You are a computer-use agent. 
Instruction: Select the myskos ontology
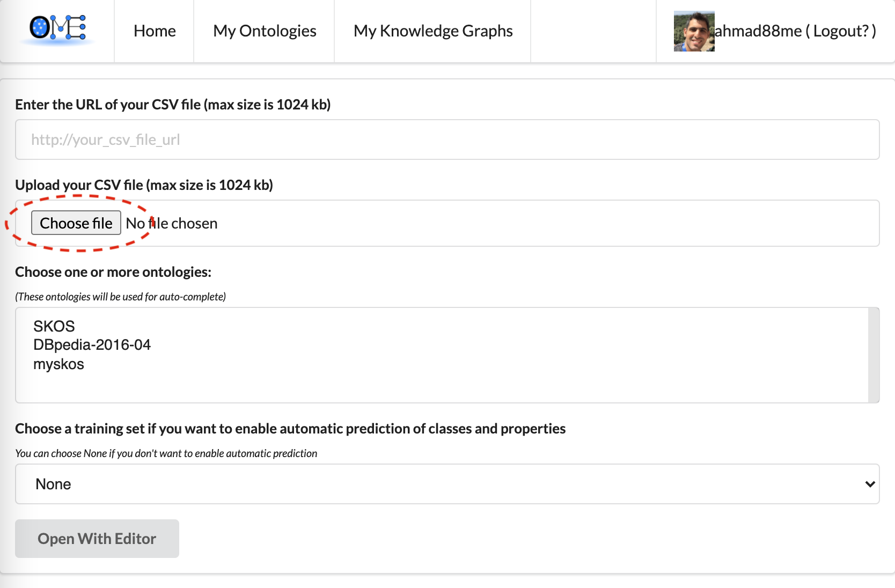click(x=58, y=364)
